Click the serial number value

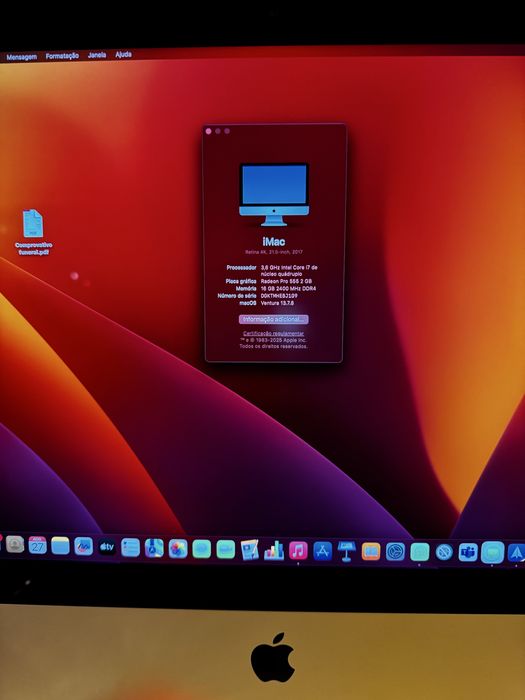point(279,296)
